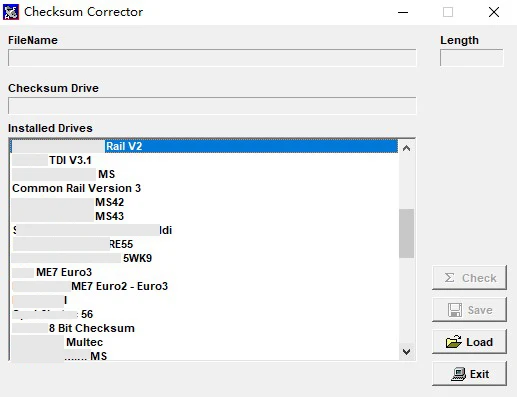Click the Checksum Drive field
Screen dimensions: 517x397
[212, 106]
